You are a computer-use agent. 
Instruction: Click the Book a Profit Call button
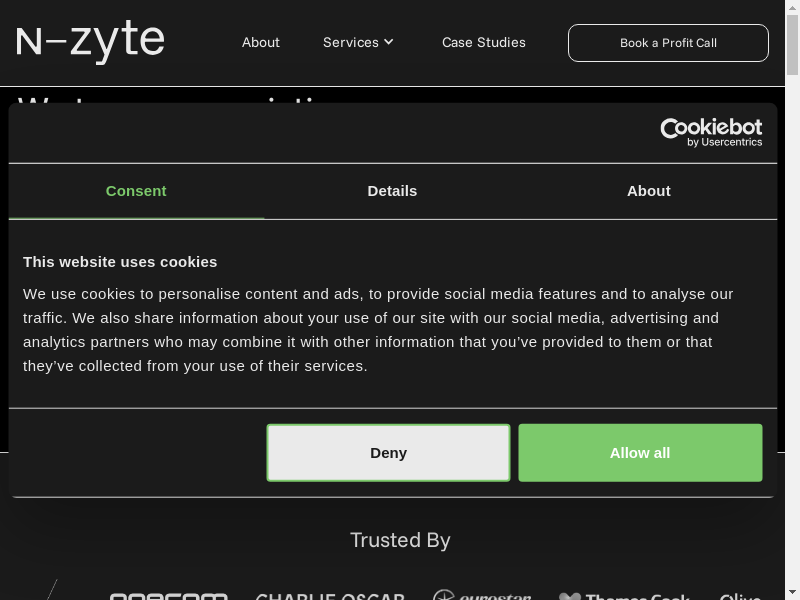click(x=668, y=43)
